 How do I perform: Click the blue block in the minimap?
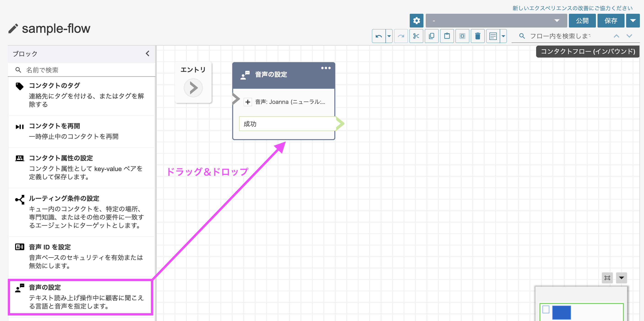pyautogui.click(x=561, y=312)
